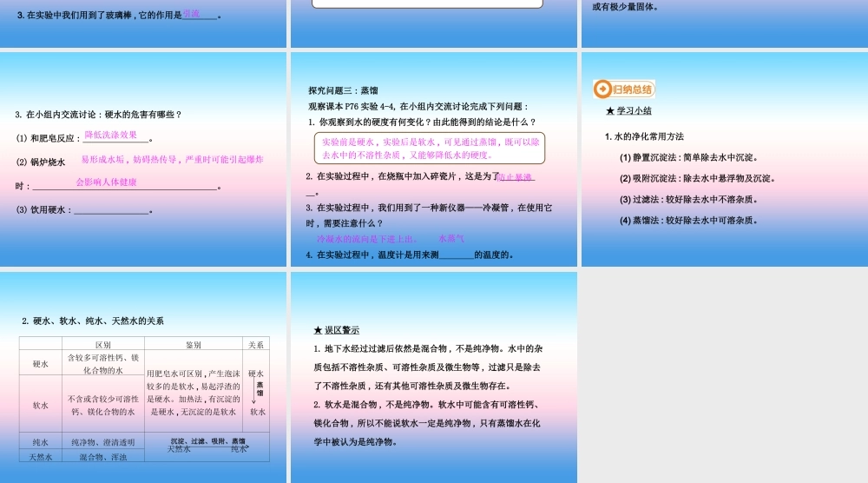Click the table row label 天然水

(41, 457)
